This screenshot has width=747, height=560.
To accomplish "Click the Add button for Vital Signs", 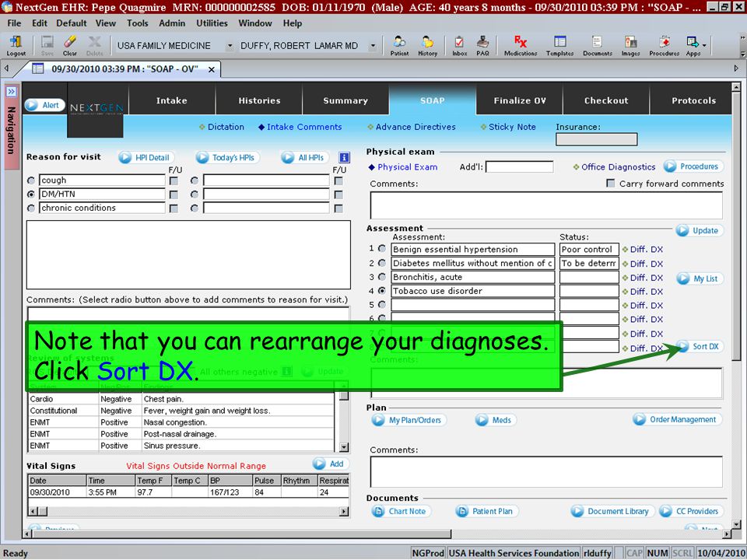I will [331, 464].
